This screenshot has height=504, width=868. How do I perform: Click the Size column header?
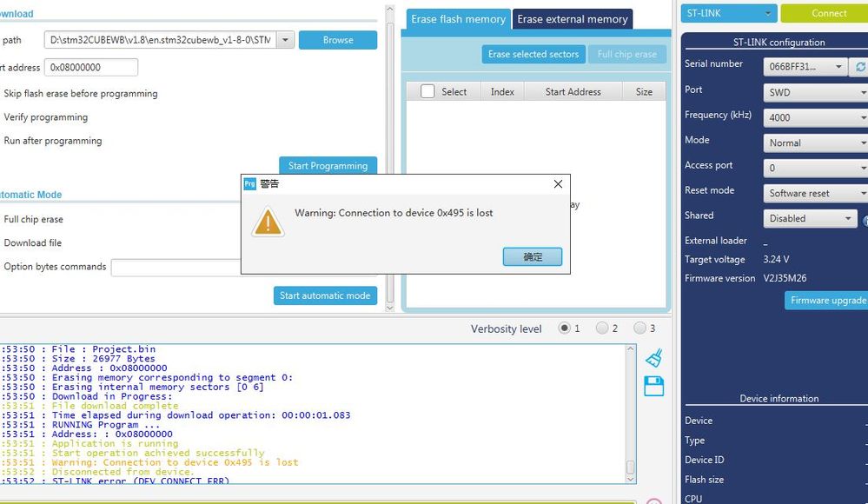(x=644, y=92)
